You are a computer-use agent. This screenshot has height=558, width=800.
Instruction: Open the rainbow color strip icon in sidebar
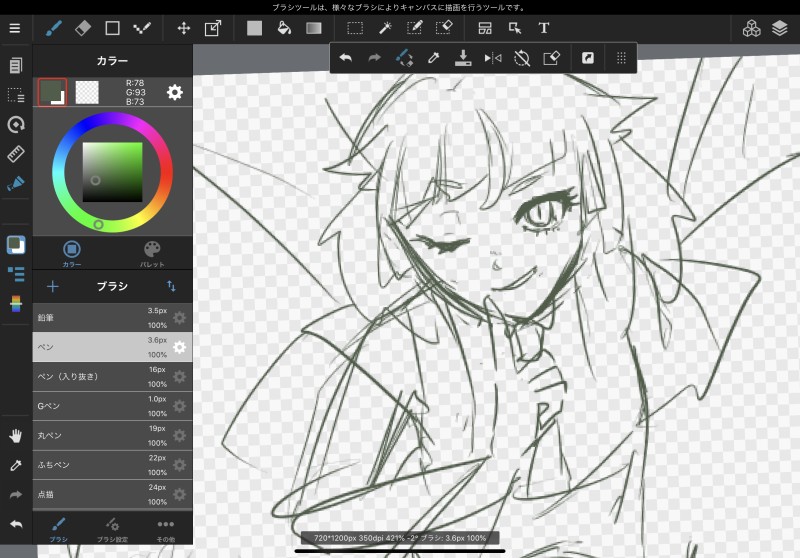pyautogui.click(x=16, y=304)
